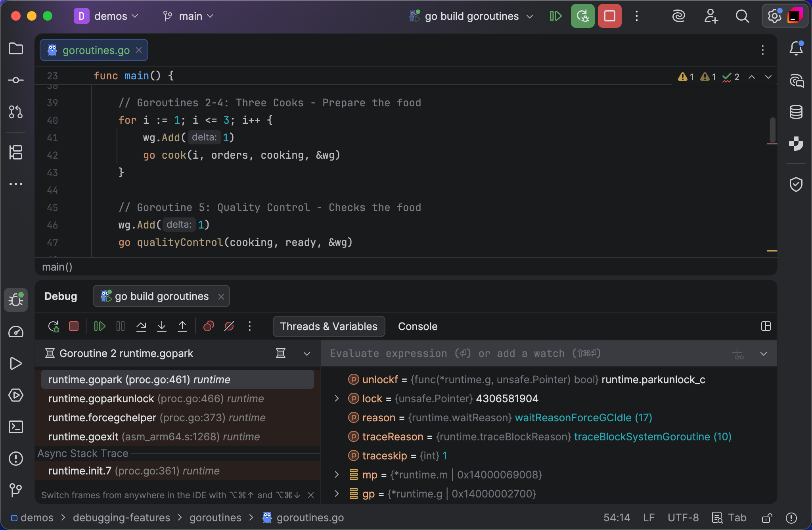Viewport: 812px width, 530px height.
Task: Expand the mp variable node
Action: pos(337,474)
